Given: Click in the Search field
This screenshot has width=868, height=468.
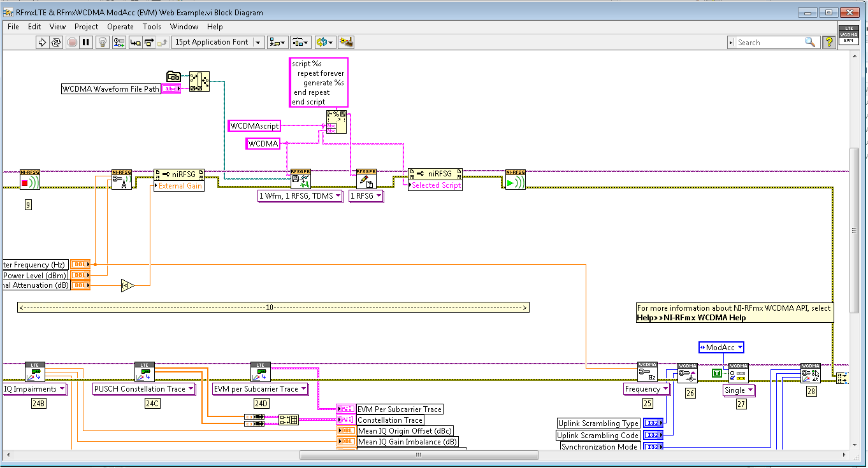Looking at the screenshot, I should pyautogui.click(x=769, y=42).
